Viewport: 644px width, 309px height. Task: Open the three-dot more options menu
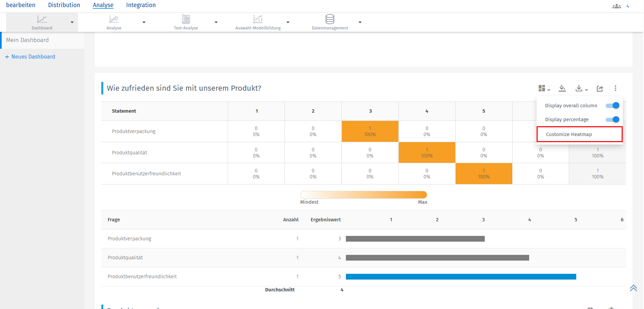point(616,88)
